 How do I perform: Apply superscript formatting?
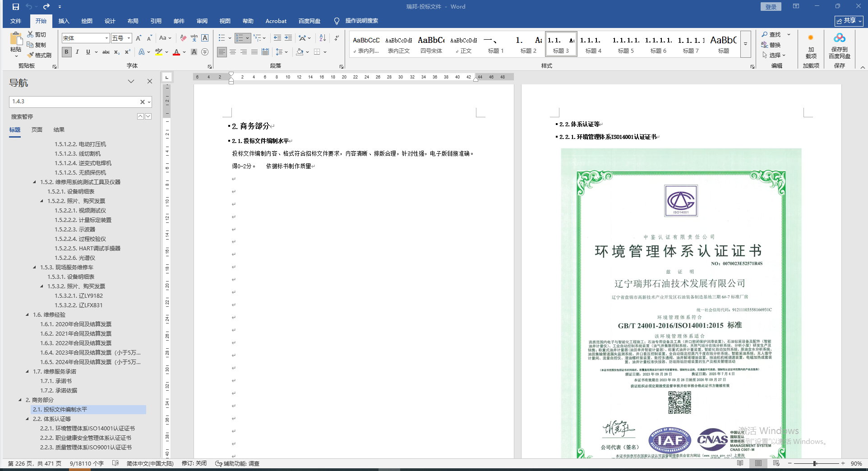[128, 52]
